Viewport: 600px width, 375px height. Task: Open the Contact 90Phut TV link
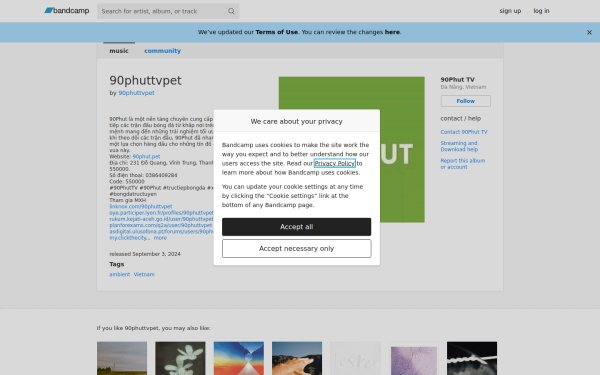tap(464, 132)
